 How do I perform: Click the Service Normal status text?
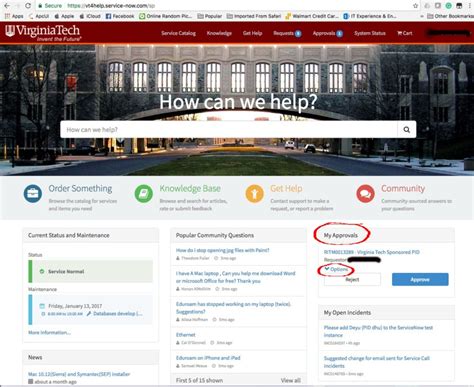coord(66,271)
